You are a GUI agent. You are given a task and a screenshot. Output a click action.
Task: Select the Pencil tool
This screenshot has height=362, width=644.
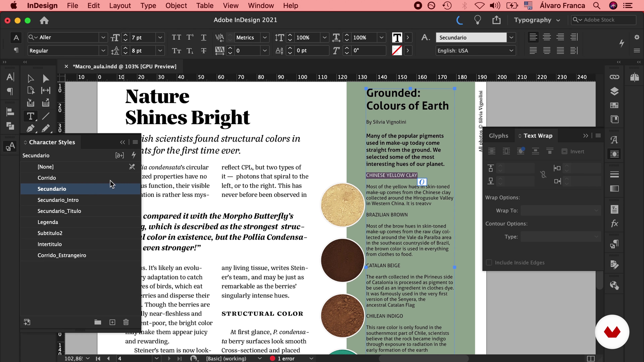point(46,128)
